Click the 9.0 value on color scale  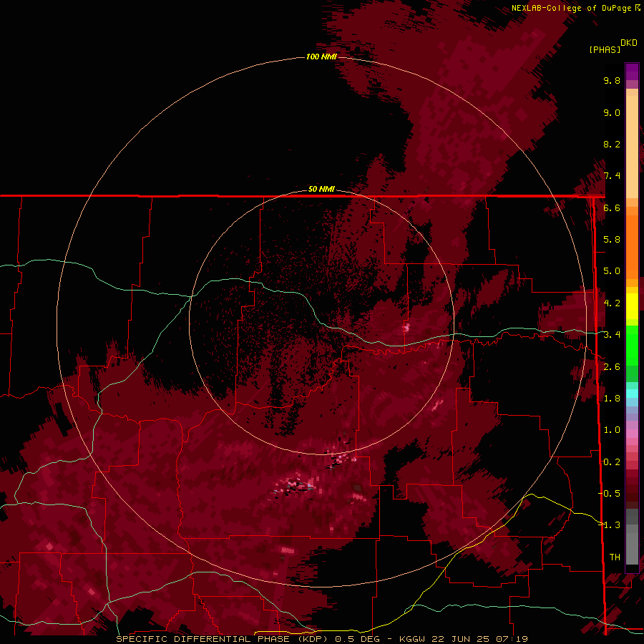coord(612,112)
